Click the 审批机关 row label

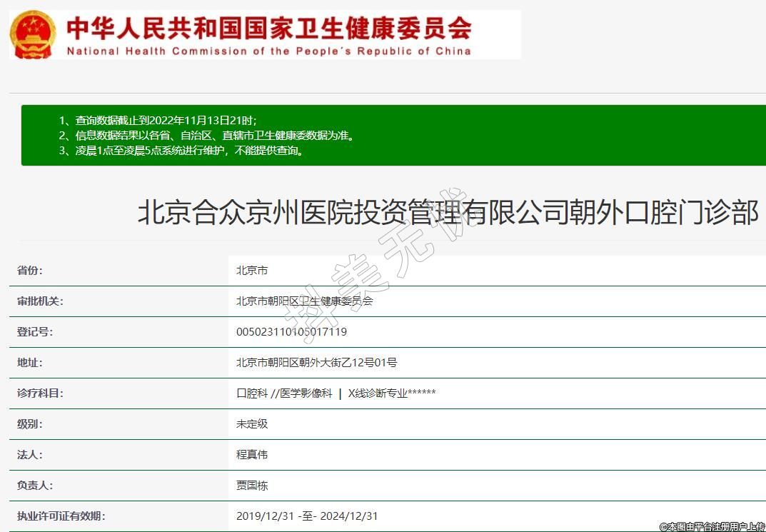(x=40, y=301)
